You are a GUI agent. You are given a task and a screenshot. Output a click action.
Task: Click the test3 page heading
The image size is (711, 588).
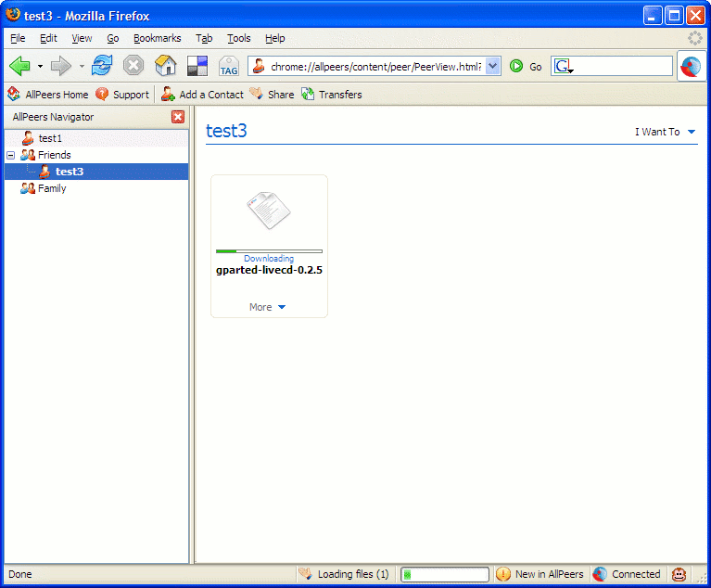tap(226, 131)
